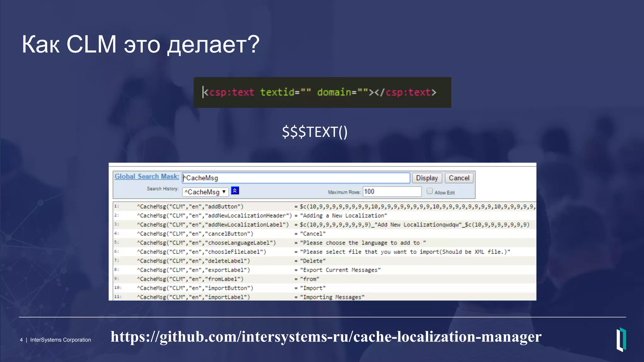Click the value "Importing Messages"
Viewport: 644px width, 362px height.
[332, 297]
